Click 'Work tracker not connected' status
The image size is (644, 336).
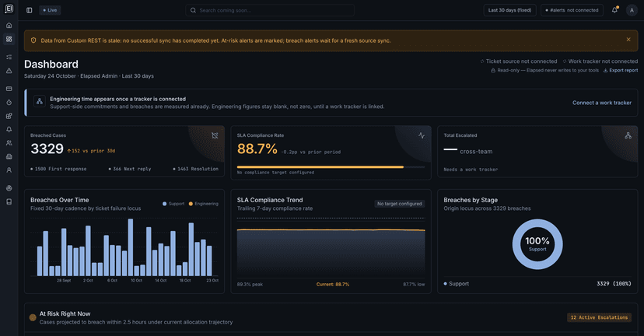[600, 61]
